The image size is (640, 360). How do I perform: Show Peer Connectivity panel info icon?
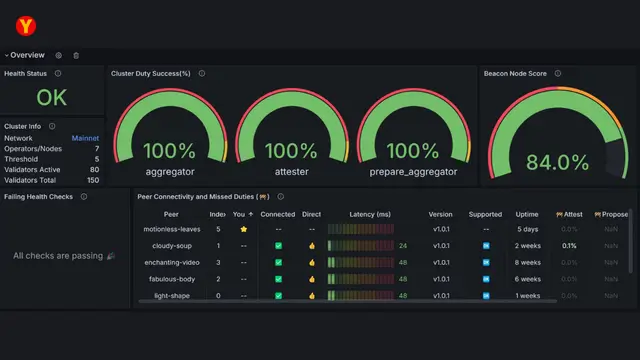280,197
